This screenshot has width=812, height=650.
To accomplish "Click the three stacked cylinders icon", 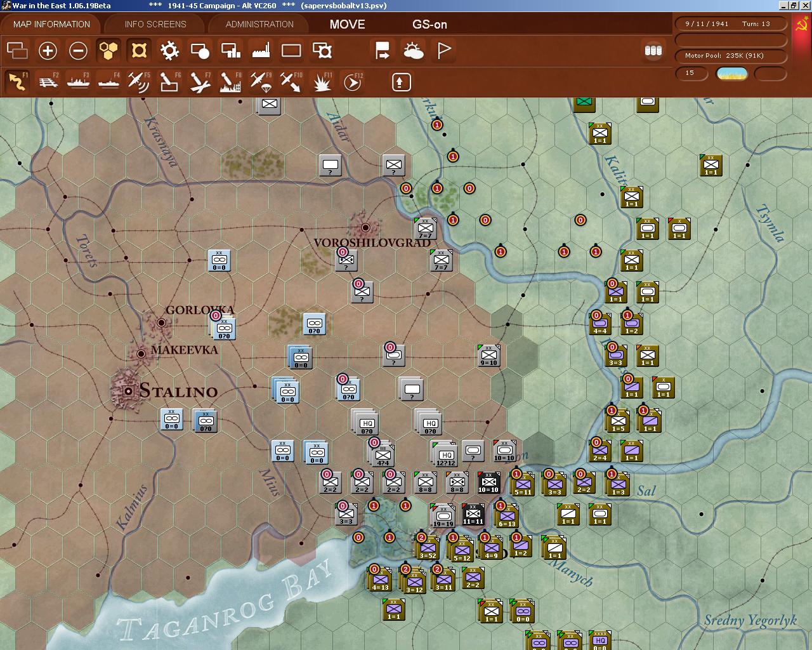I will 653,50.
